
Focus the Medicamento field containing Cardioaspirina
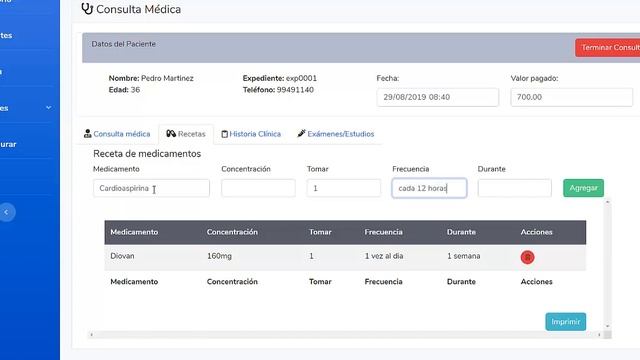151,188
